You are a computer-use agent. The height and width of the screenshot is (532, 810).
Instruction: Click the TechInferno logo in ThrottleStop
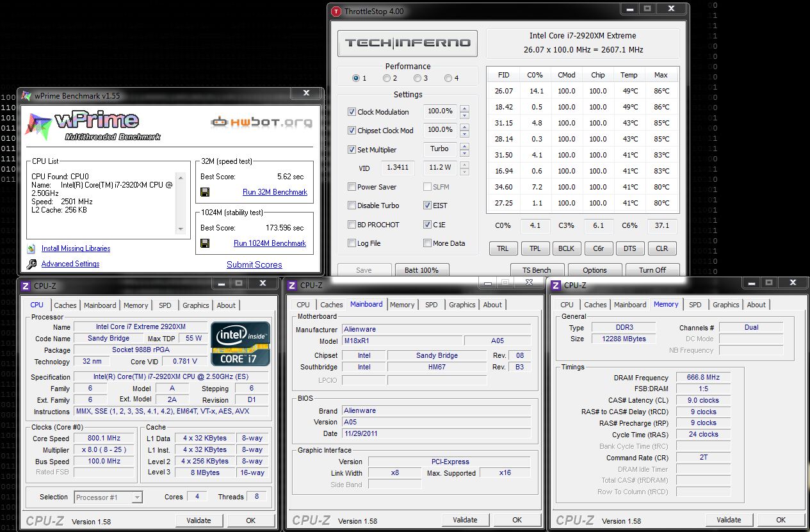point(407,43)
